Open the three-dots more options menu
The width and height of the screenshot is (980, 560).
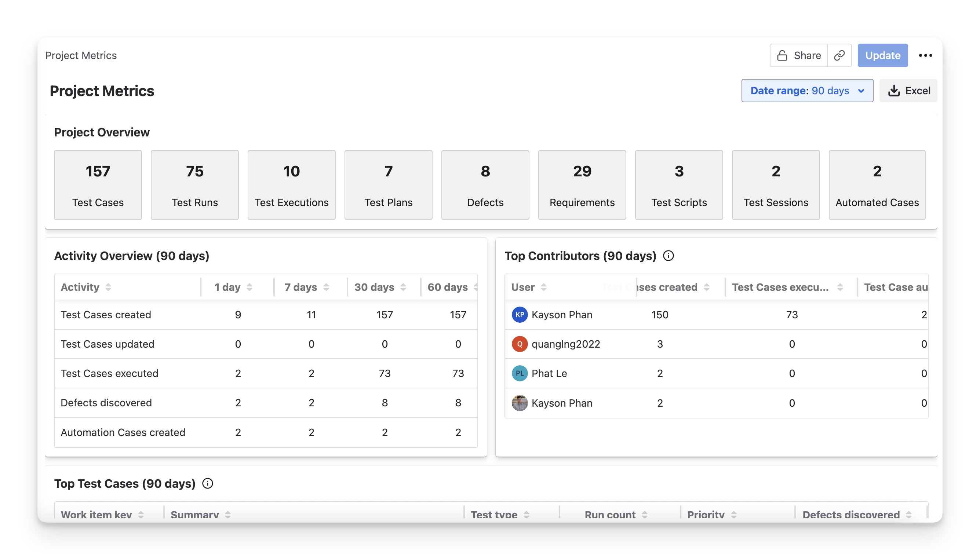pos(925,55)
